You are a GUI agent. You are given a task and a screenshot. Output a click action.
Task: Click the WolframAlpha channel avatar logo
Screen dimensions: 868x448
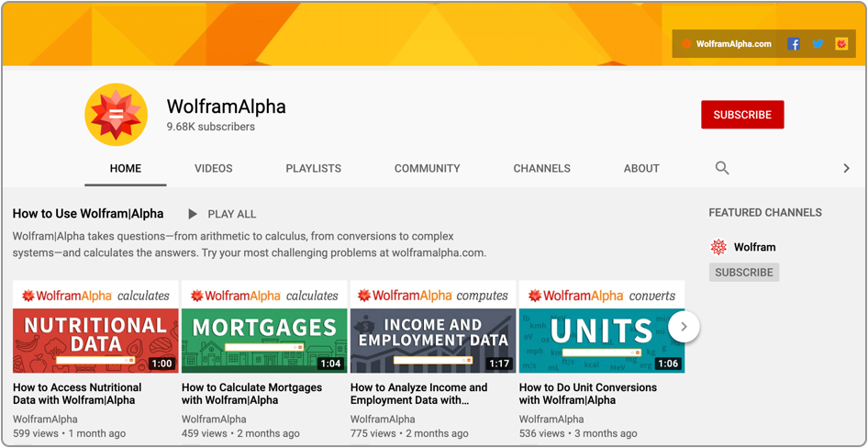pyautogui.click(x=116, y=115)
